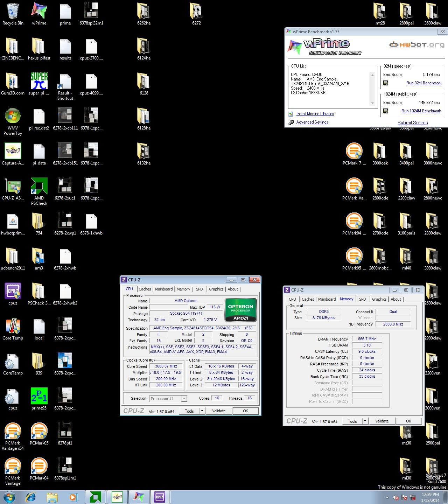This screenshot has width=448, height=504.
Task: Click Validate in CPU-Z CPU window
Action: [x=219, y=411]
